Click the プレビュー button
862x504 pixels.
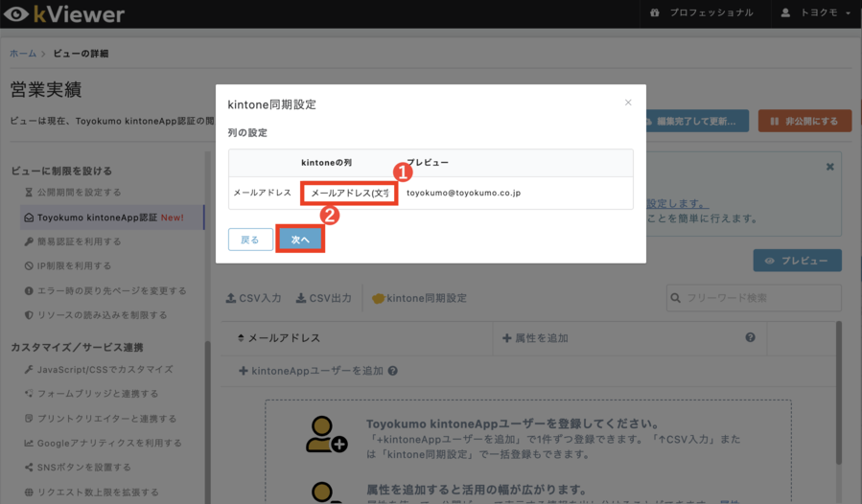[x=797, y=261]
